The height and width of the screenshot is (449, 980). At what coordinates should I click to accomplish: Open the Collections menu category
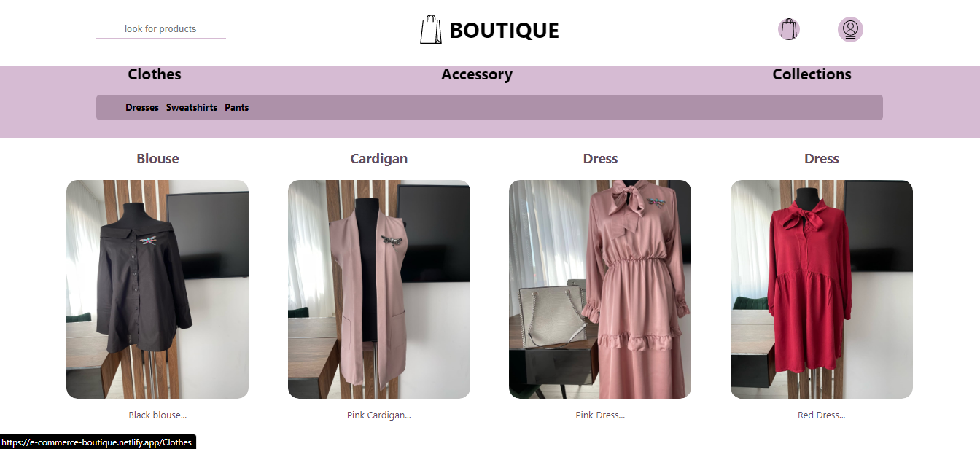coord(812,74)
